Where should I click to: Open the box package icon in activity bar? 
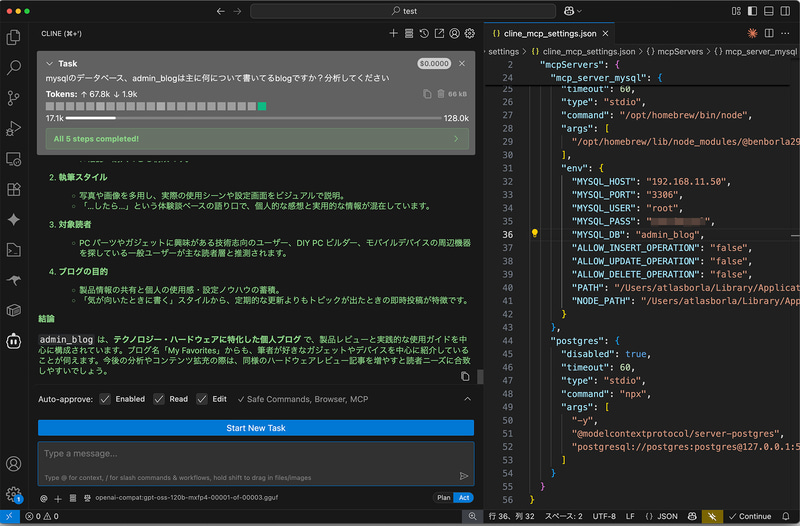pyautogui.click(x=14, y=310)
